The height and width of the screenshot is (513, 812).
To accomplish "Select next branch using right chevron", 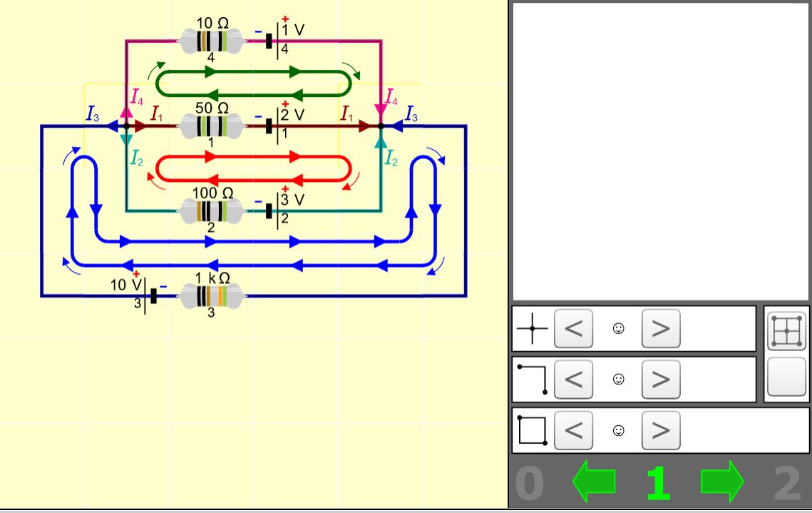I will point(660,379).
